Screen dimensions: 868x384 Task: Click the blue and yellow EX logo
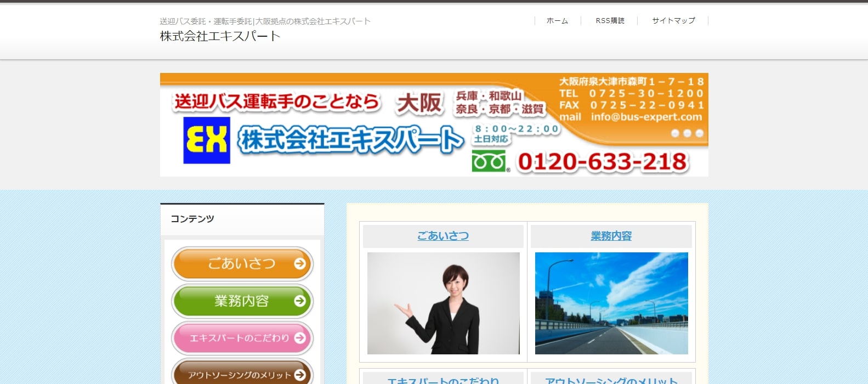point(206,140)
